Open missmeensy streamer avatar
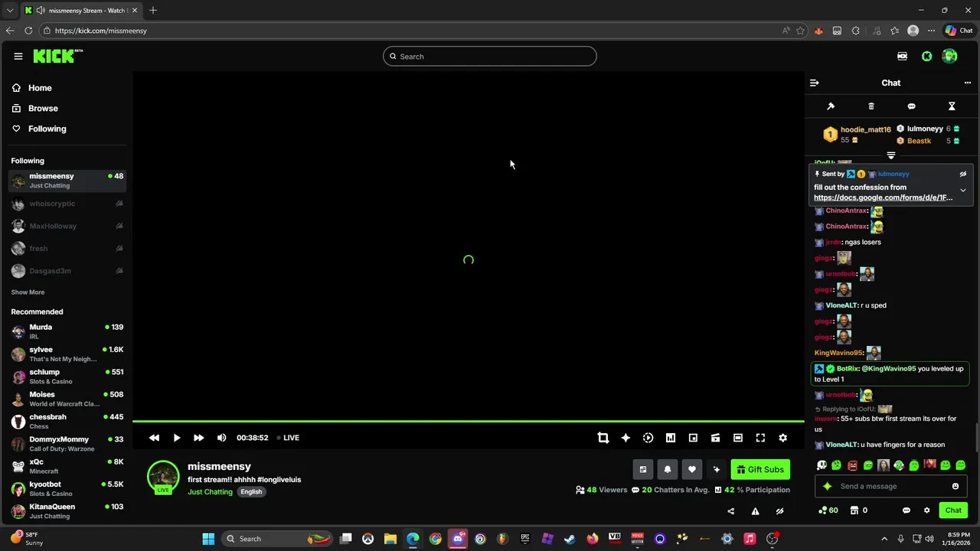 [x=163, y=476]
